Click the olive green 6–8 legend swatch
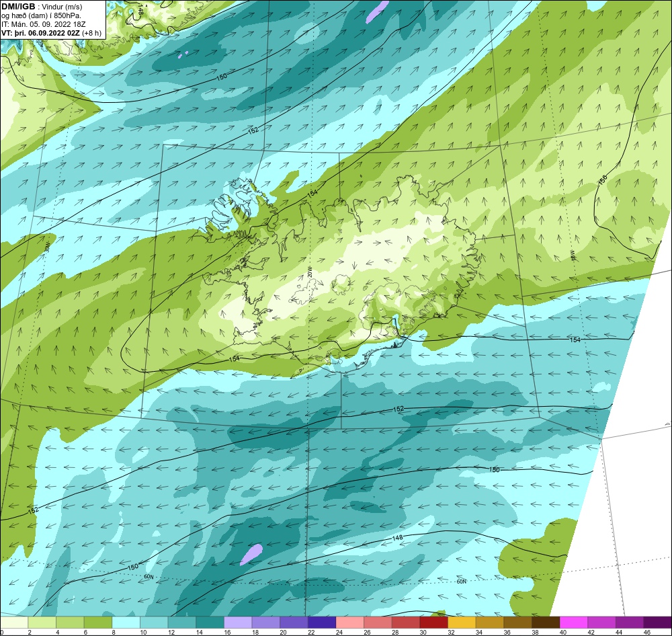 (98, 623)
